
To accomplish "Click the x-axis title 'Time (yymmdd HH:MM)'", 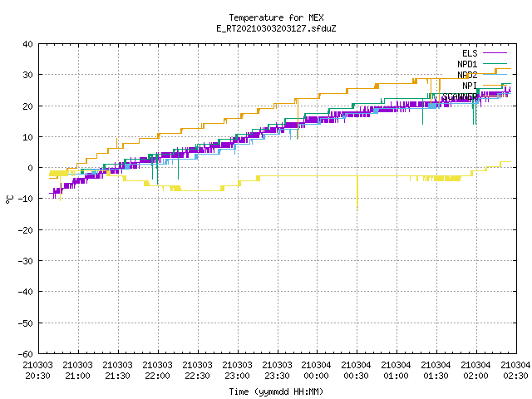I will pos(276,392).
